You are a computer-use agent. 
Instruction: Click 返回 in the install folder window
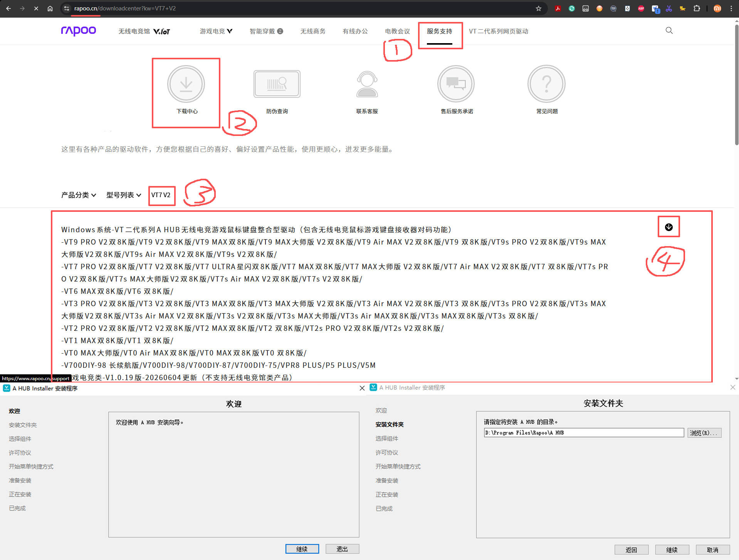pos(632,550)
